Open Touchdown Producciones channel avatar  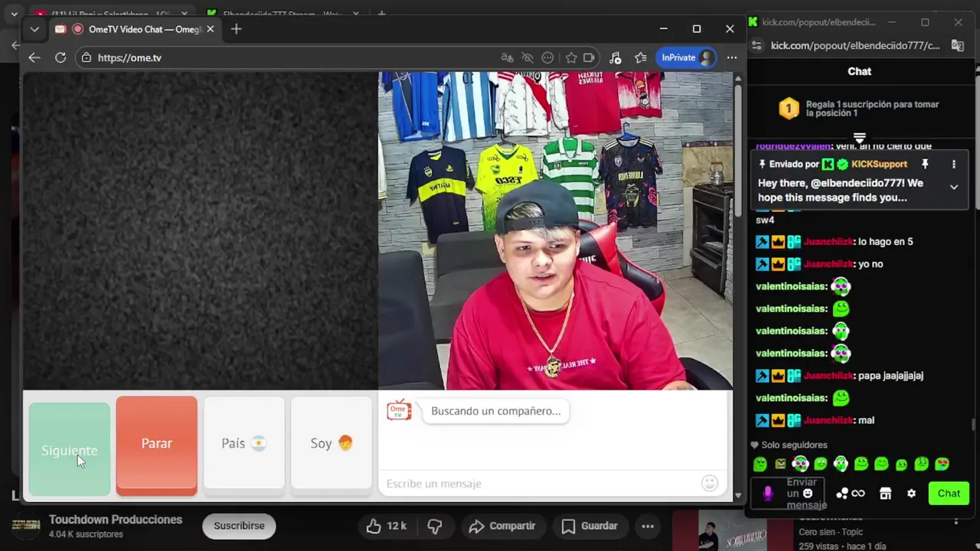[26, 527]
